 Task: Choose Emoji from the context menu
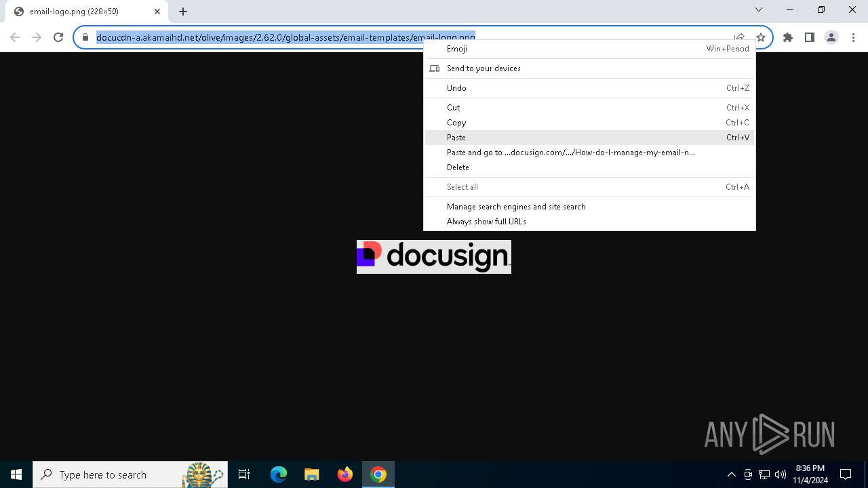point(589,49)
